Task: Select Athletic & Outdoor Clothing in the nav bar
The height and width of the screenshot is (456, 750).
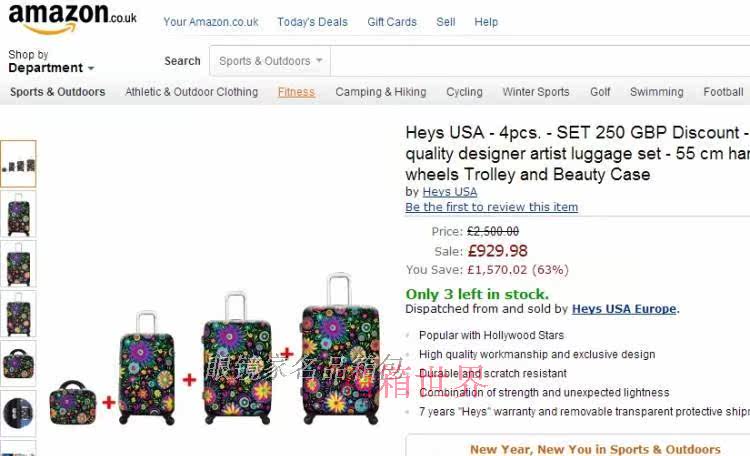Action: click(191, 92)
